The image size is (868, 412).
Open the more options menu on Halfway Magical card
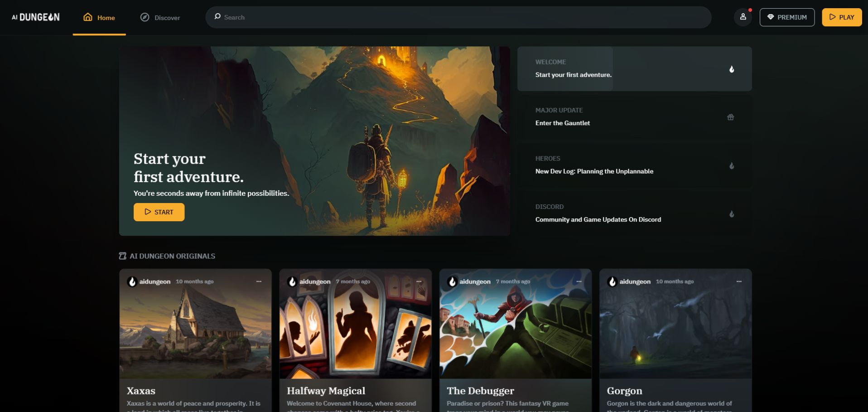pyautogui.click(x=419, y=281)
